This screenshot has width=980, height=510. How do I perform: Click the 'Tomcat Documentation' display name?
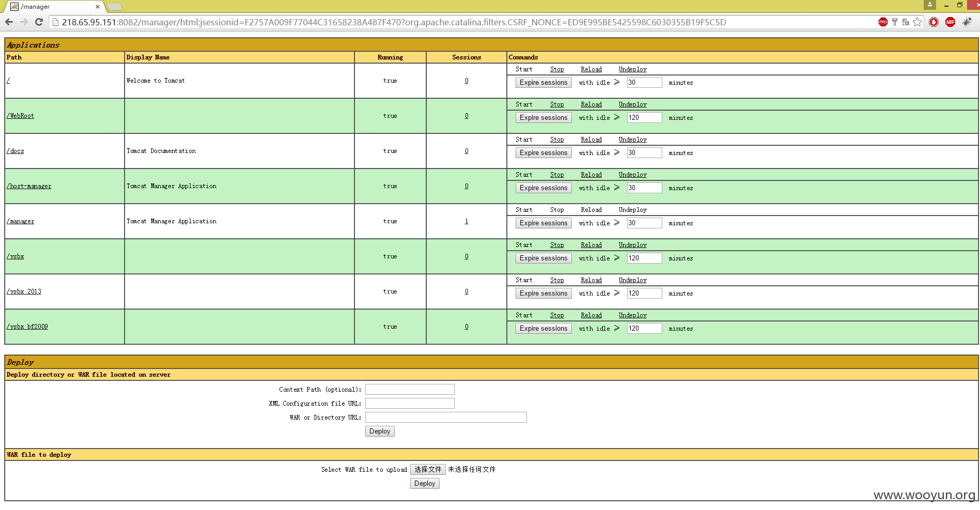161,151
